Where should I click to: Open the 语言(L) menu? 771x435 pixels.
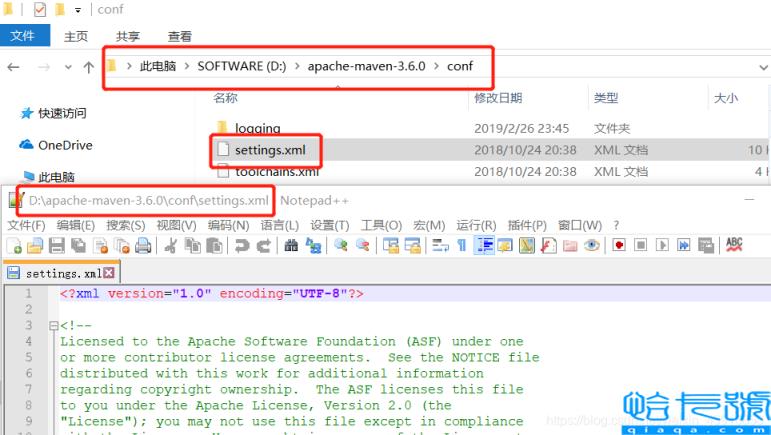279,226
